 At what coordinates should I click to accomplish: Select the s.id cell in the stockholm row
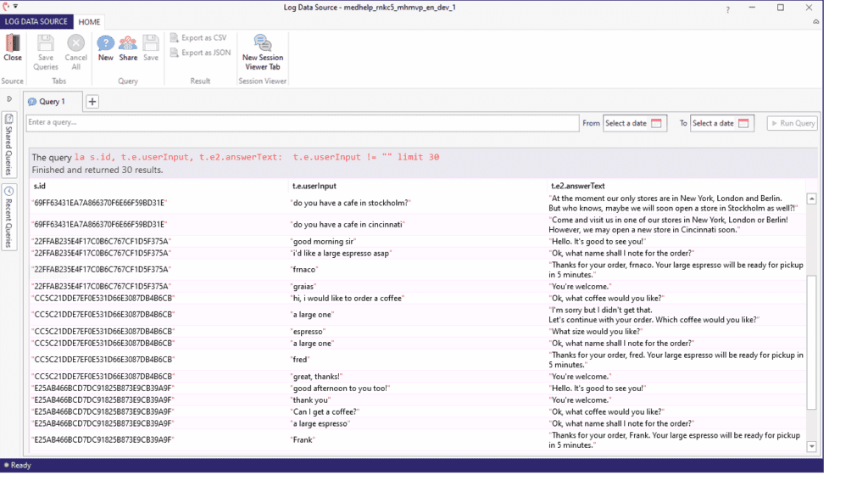point(100,204)
